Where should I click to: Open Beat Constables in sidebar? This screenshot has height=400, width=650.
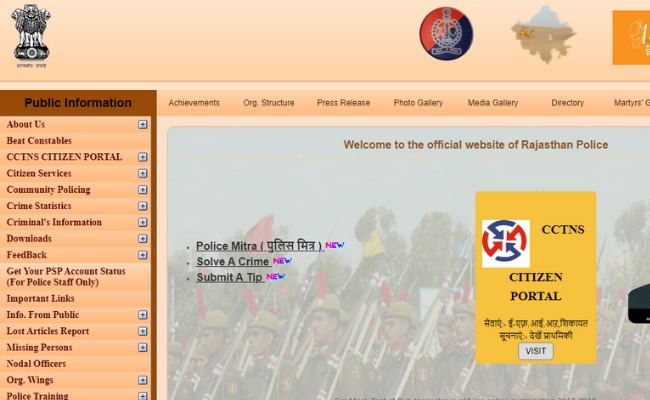click(x=39, y=141)
